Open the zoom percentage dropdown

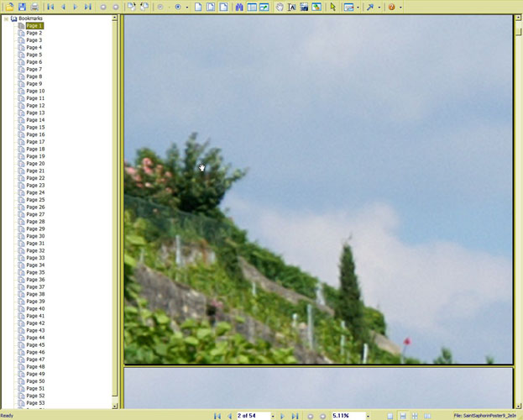(368, 416)
